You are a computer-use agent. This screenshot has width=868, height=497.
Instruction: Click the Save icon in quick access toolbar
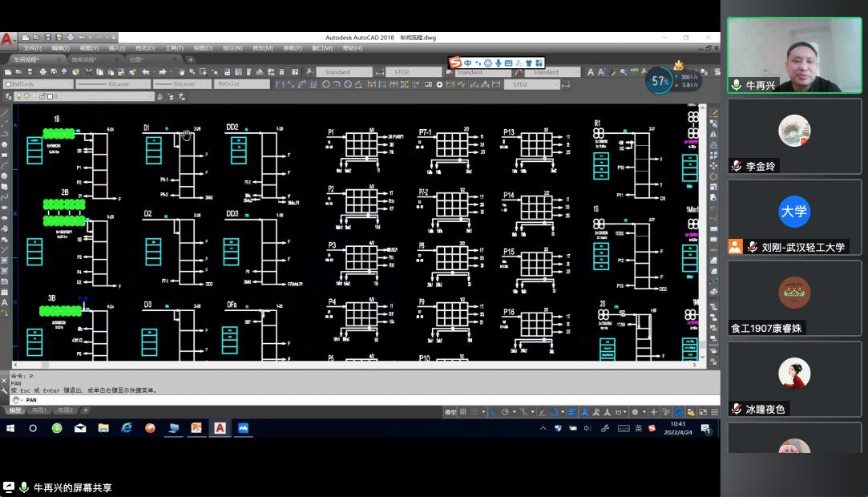click(48, 38)
